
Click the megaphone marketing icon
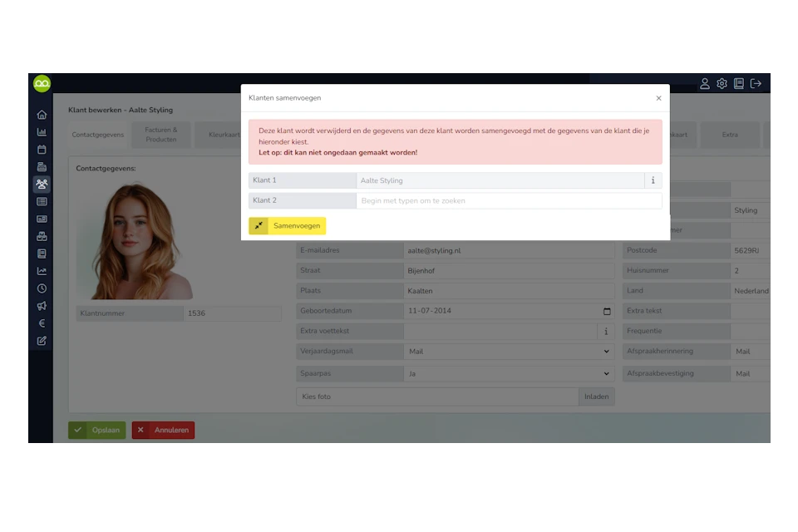pyautogui.click(x=42, y=306)
